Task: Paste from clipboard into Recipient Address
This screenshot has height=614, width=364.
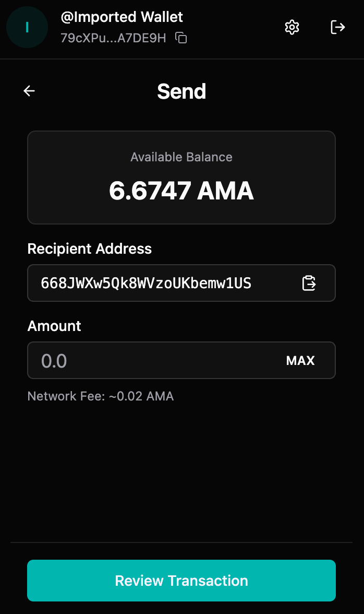Action: (309, 283)
